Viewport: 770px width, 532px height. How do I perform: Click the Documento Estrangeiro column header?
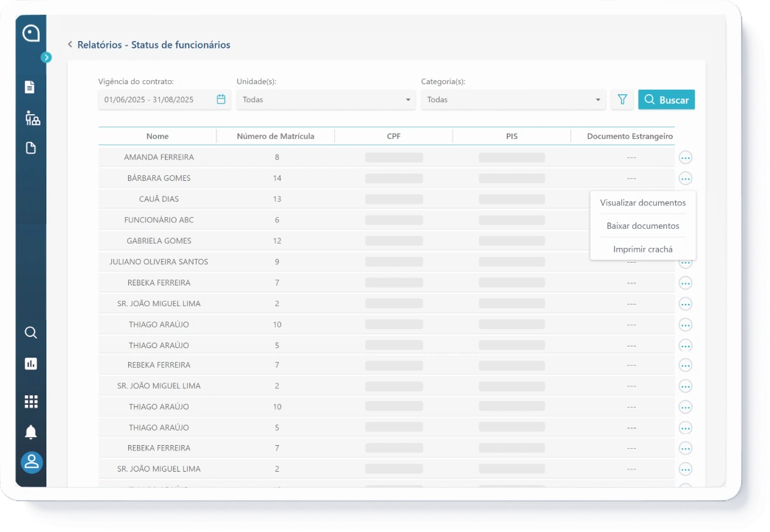pyautogui.click(x=630, y=136)
